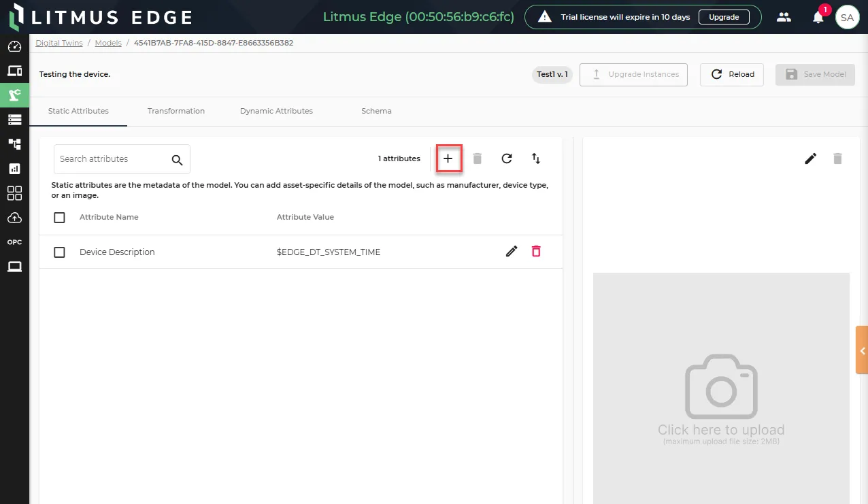Click the Save Model button

[x=815, y=75]
